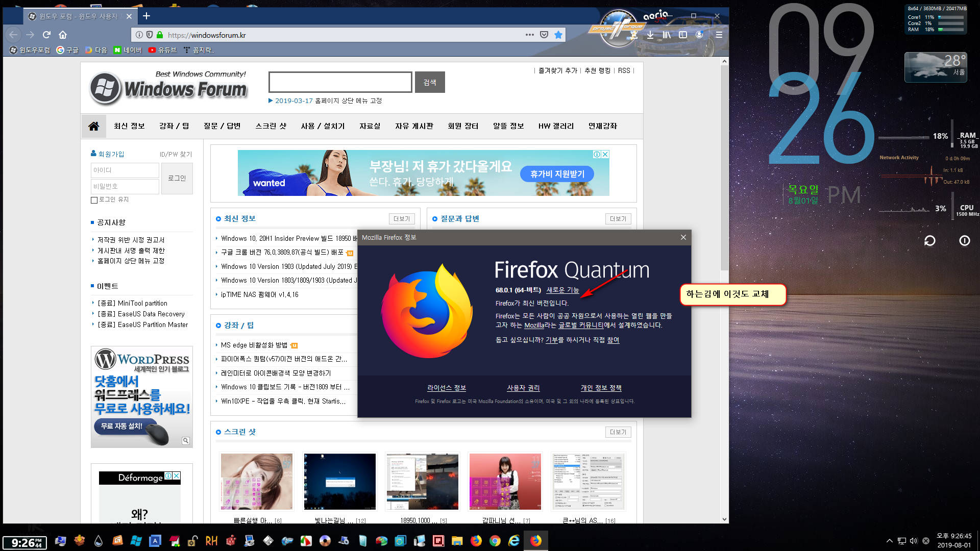
Task: Open the 최신 정보 menu
Action: [x=129, y=126]
